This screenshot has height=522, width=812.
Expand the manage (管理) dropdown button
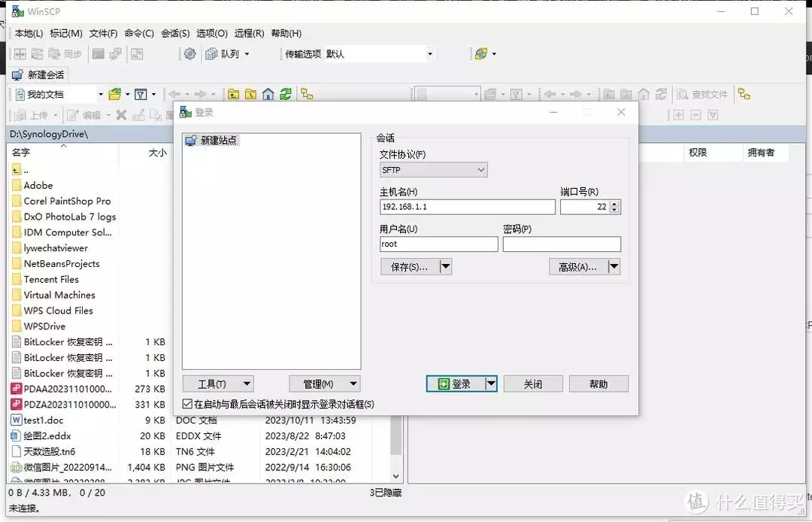click(324, 384)
